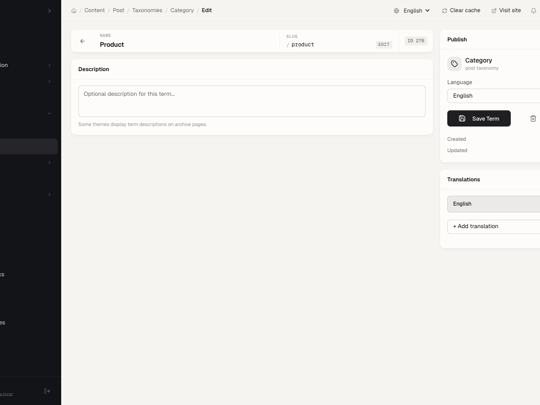Click the Created label

tap(456, 139)
